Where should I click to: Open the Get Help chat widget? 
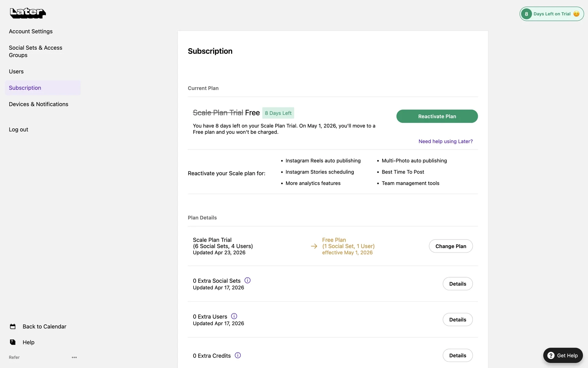(x=563, y=355)
